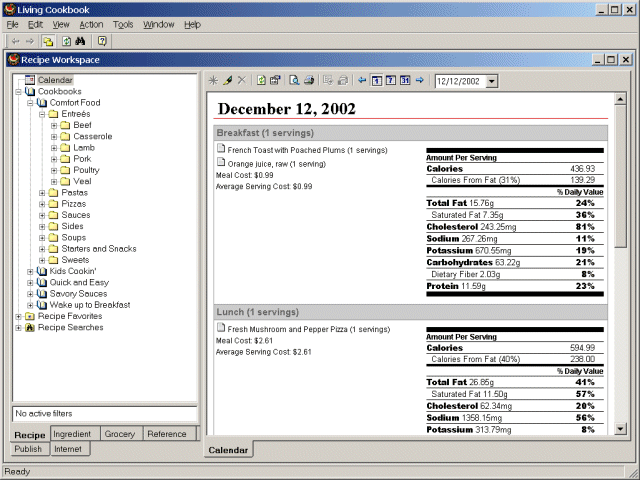Switch to 31-day month view
The image size is (640, 480).
(x=405, y=80)
